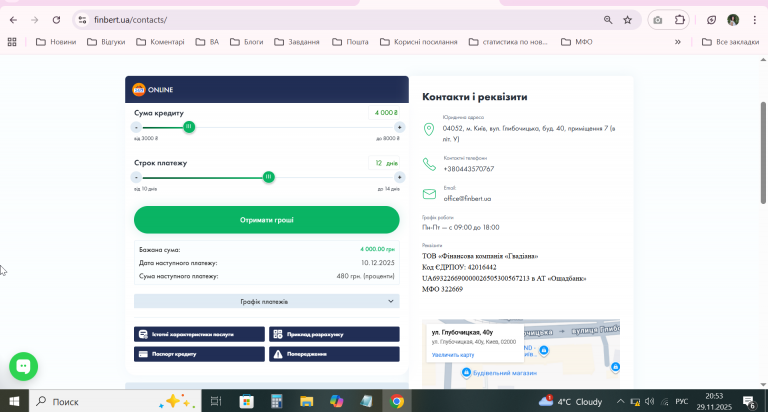Open the Windows Start menu
The height and width of the screenshot is (412, 768).
(14, 402)
